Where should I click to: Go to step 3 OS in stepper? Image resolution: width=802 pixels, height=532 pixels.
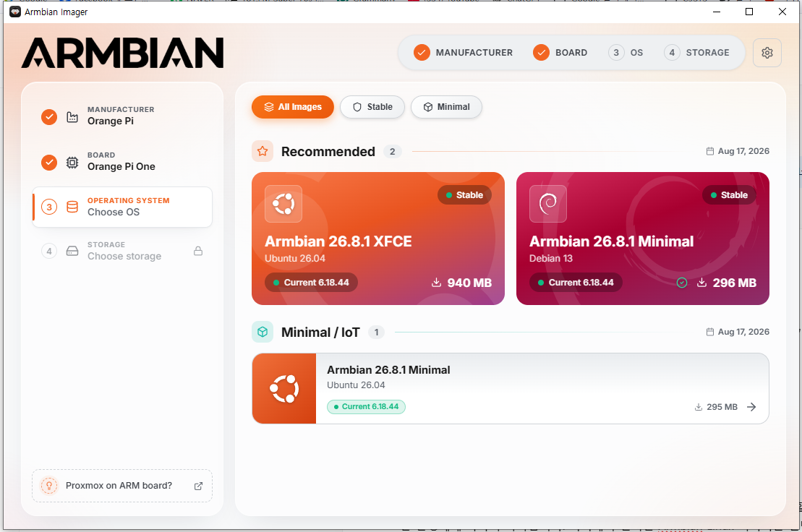pos(626,53)
